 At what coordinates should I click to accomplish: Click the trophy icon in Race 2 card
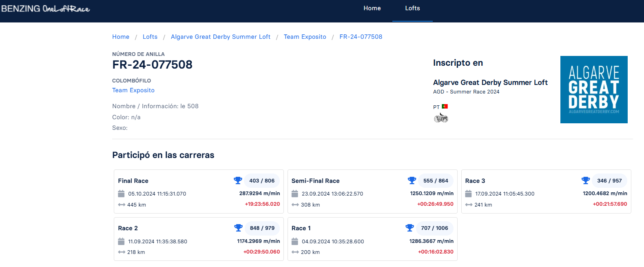point(238,228)
